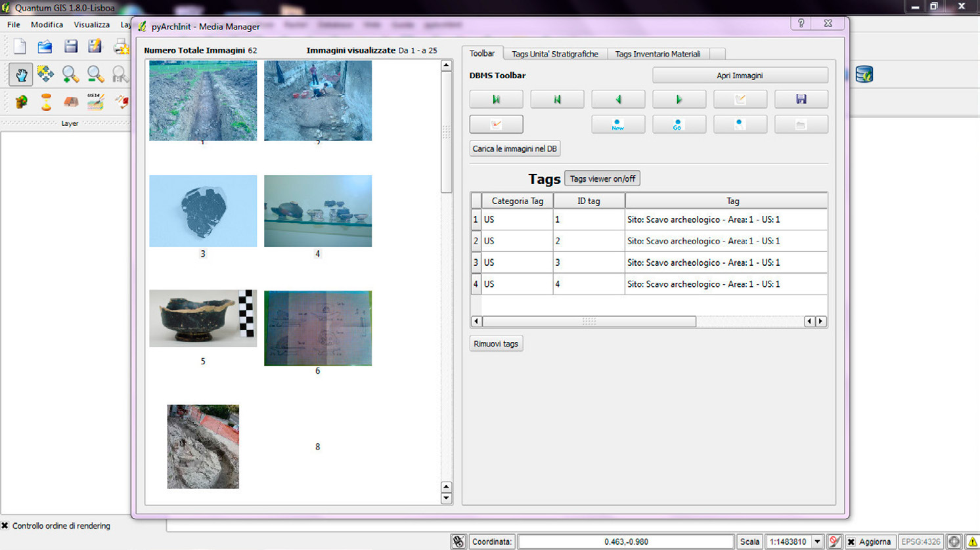Click the Categoria Tag column header
980x550 pixels.
tap(518, 201)
